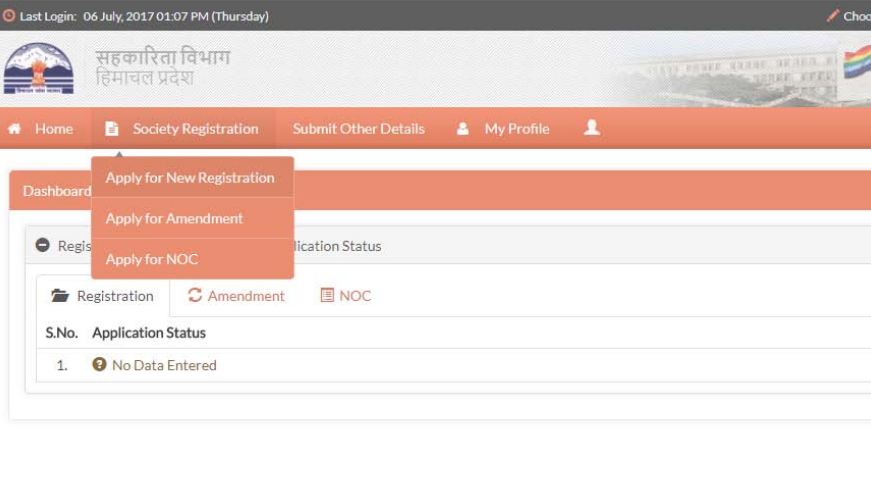Click the open folder icon on Registration tab
Viewport: 871px width, 492px height.
tap(60, 295)
